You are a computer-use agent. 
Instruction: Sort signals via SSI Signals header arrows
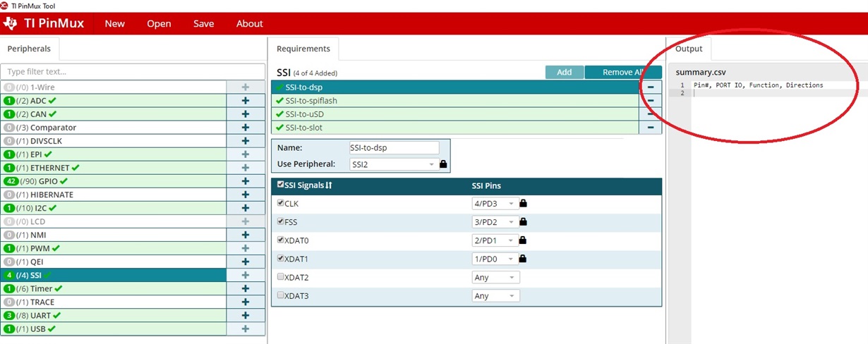(x=329, y=185)
